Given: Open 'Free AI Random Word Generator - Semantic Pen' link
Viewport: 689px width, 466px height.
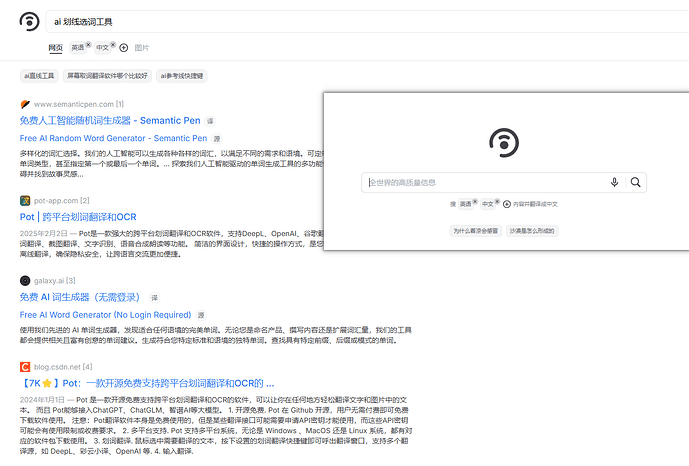Looking at the screenshot, I should click(x=113, y=138).
